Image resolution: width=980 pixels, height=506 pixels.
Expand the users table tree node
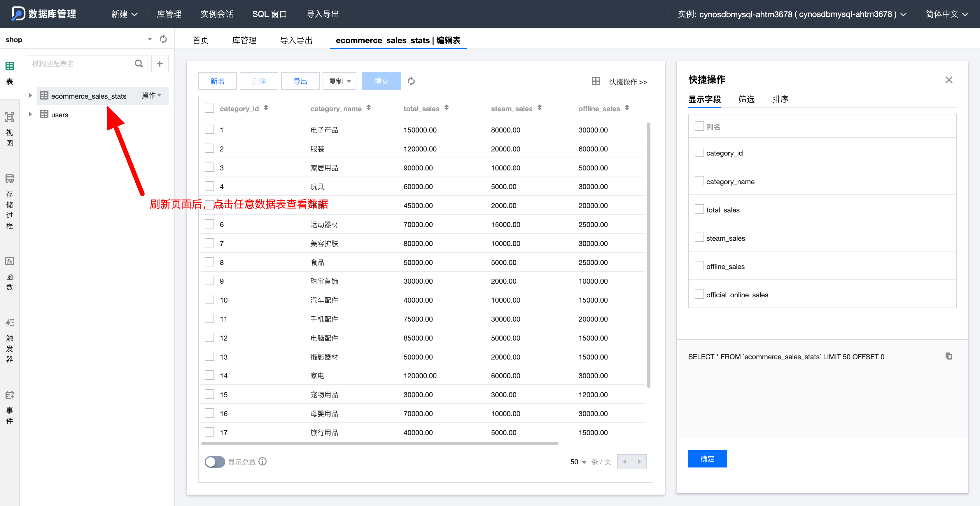point(30,114)
